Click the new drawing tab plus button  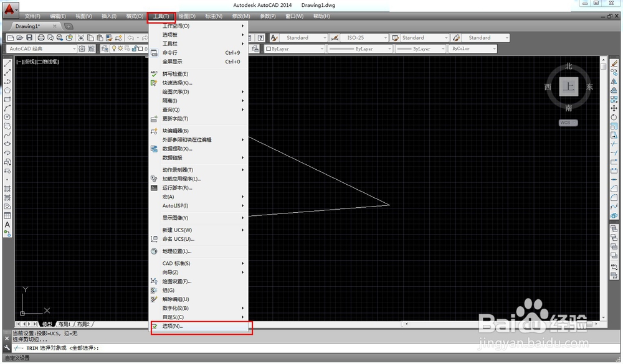[x=69, y=27]
